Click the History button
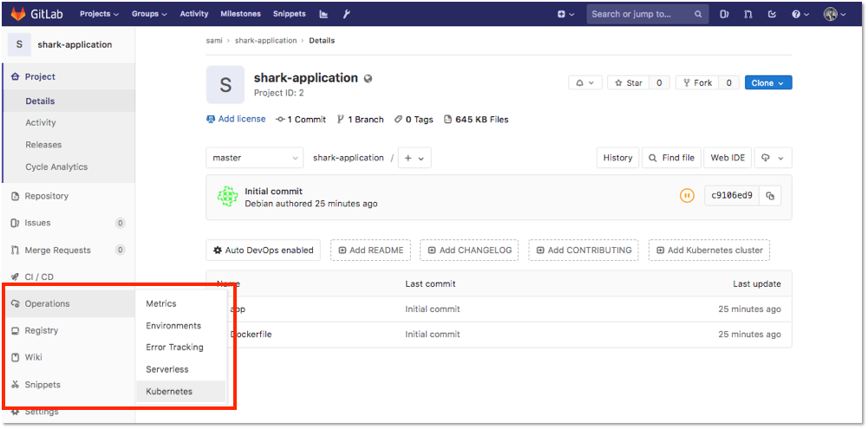868x429 pixels. (x=617, y=158)
